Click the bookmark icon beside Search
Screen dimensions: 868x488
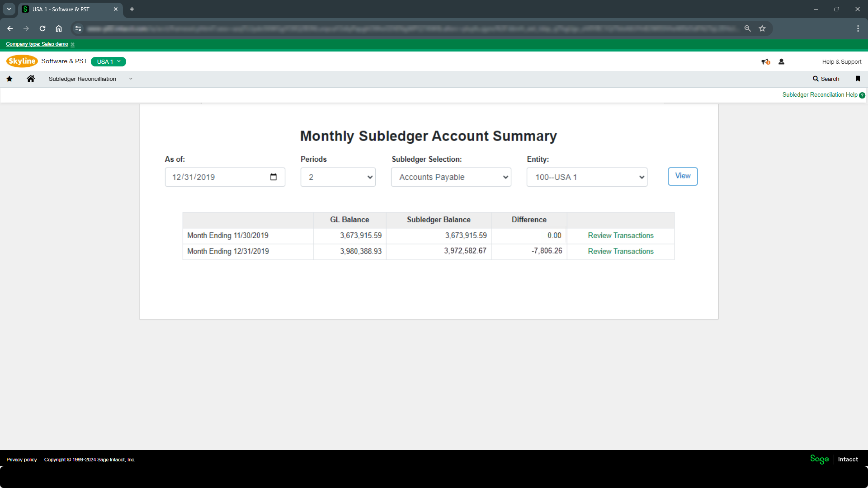[x=858, y=79]
